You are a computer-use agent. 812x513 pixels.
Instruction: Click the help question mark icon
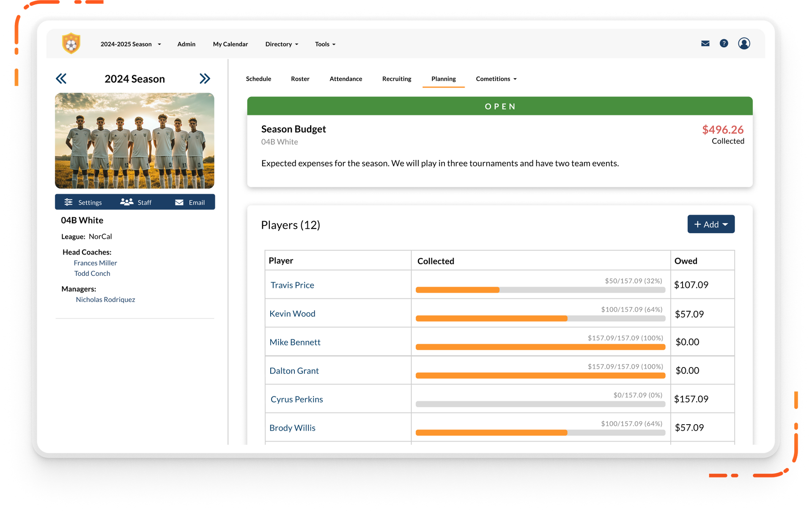(x=724, y=43)
